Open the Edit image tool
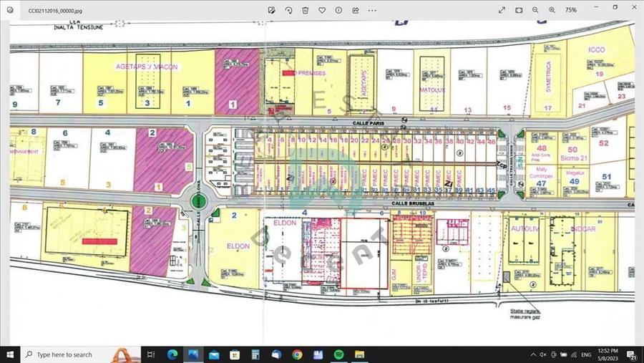The height and width of the screenshot is (363, 644). [272, 10]
